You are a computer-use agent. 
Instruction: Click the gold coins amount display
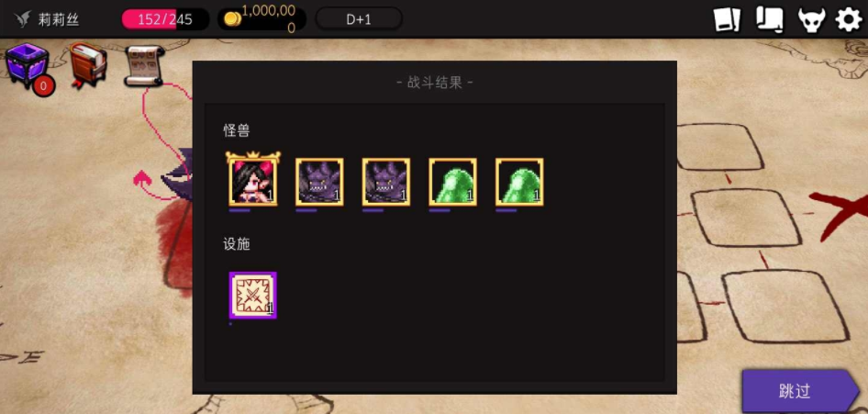pos(262,19)
